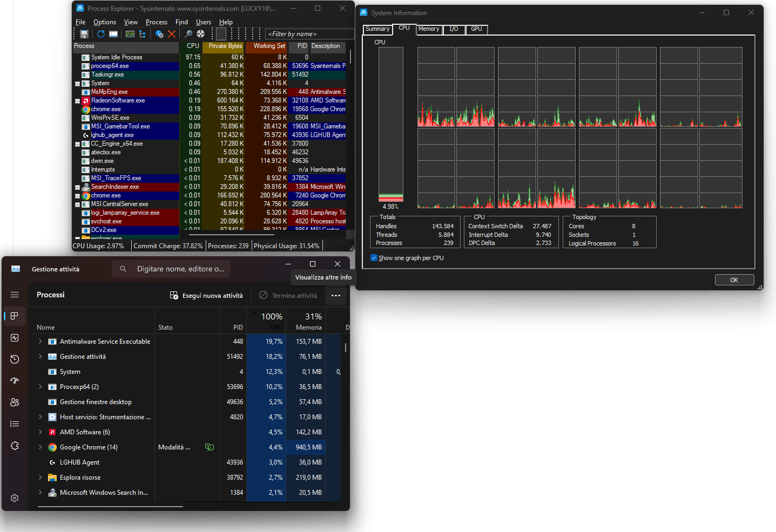The image size is (776, 532).
Task: Click the 'Filter by name' field
Action: 309,34
